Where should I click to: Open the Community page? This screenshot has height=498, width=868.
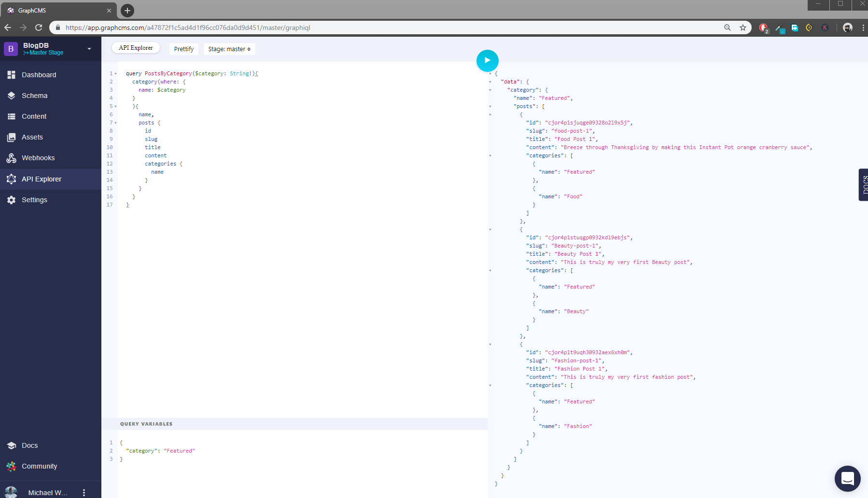tap(39, 466)
